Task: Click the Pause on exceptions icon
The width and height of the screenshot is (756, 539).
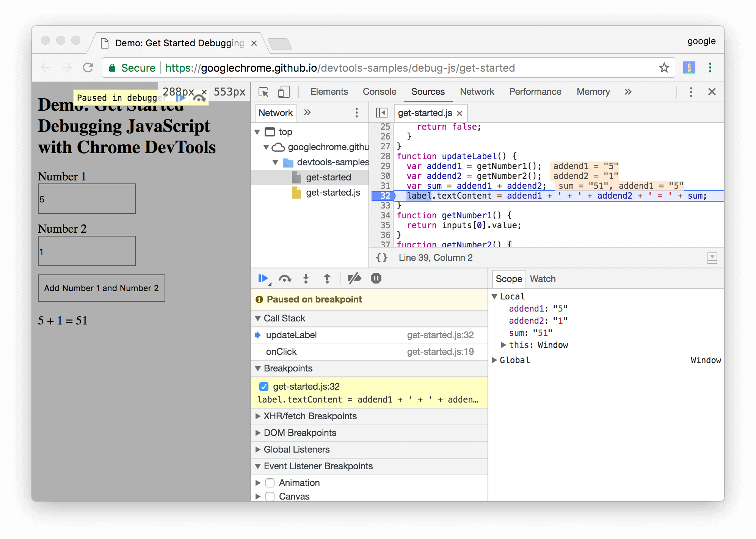Action: (376, 278)
